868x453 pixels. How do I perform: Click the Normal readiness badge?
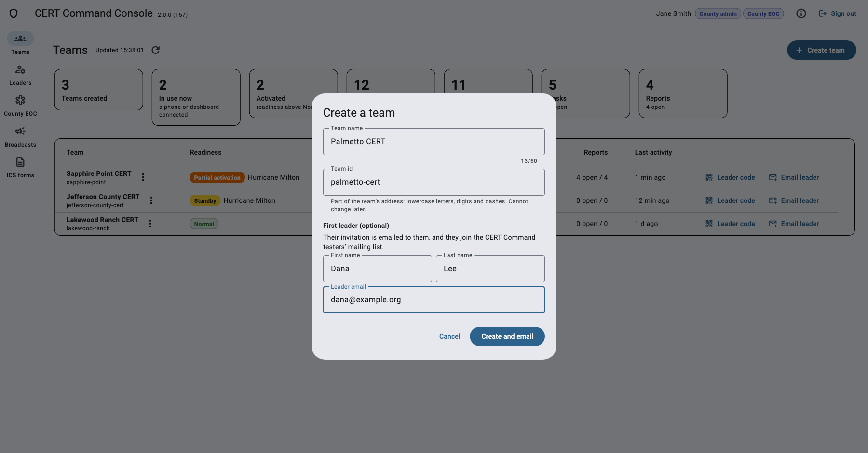click(204, 224)
